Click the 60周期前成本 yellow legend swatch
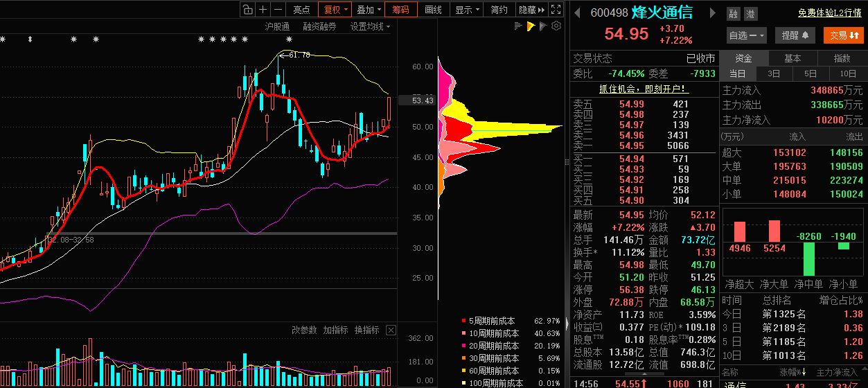Screen dimensions: 868x388 coord(463,371)
